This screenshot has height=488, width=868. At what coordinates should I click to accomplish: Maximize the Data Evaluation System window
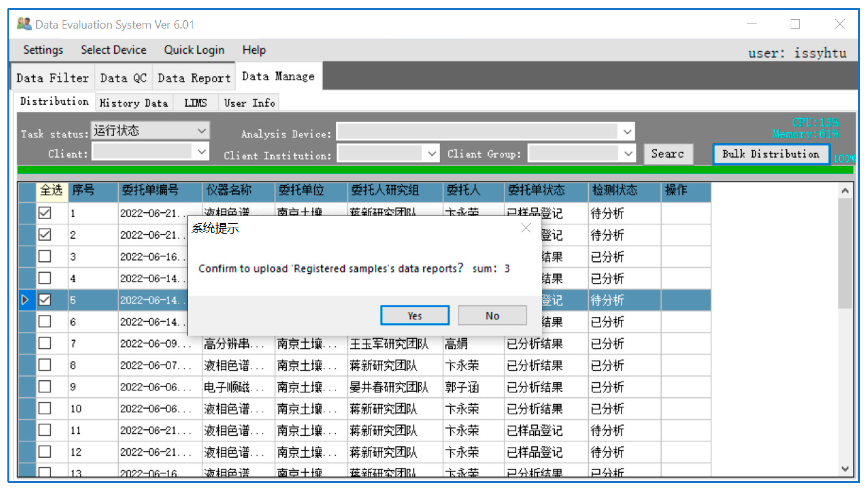pos(795,24)
